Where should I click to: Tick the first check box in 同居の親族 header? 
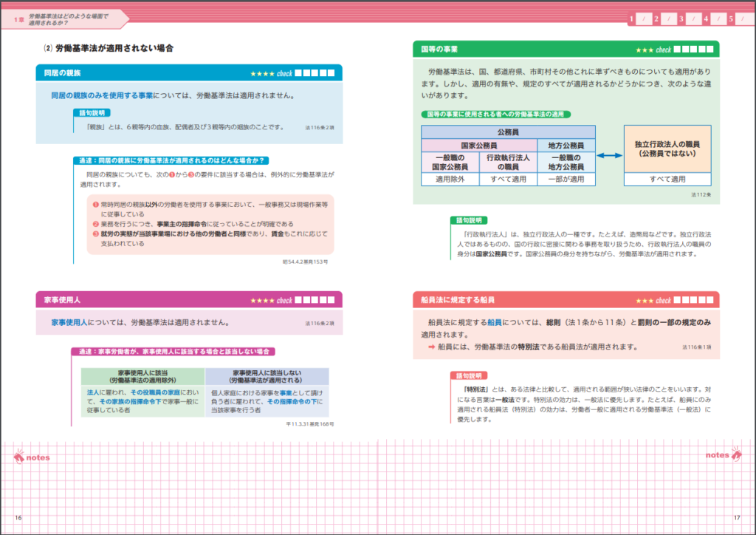point(298,73)
